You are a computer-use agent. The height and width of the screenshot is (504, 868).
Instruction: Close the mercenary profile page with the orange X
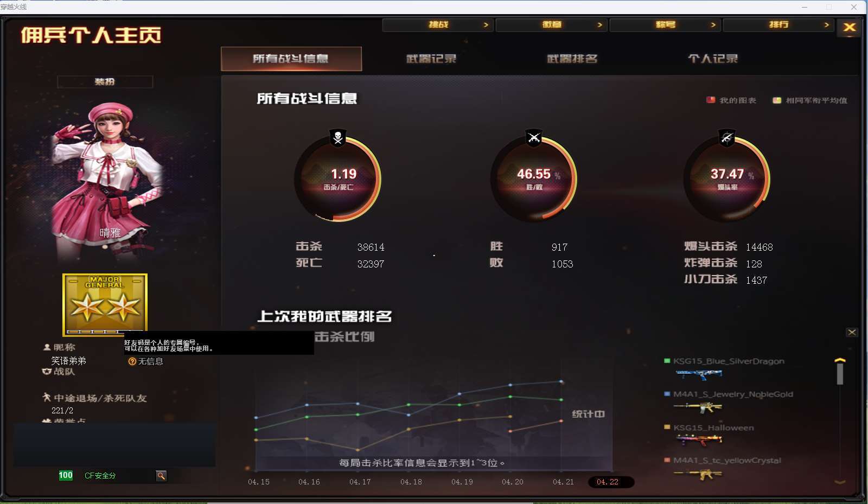click(x=850, y=27)
